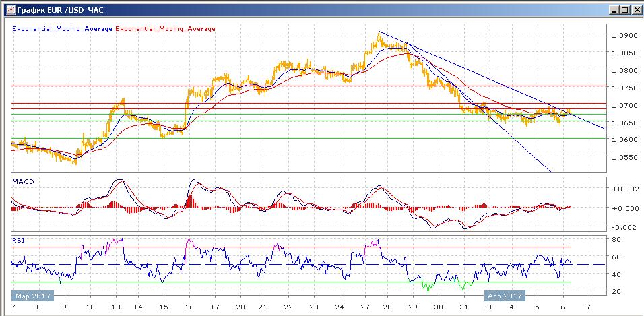Click date label 22 on time axis
The image size is (644, 316).
[289, 307]
